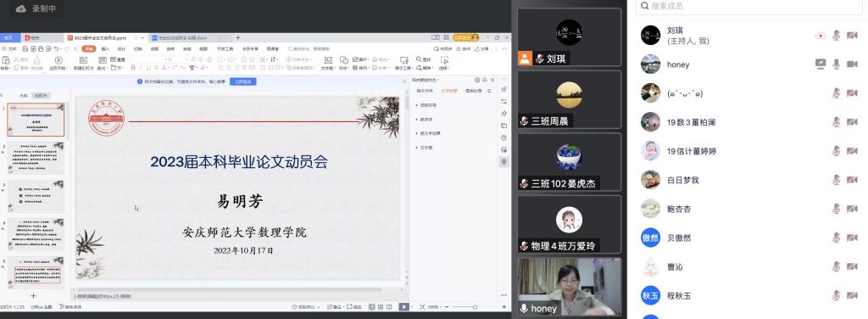Adjust the zoom slider in status bar
The image size is (868, 319).
[x=475, y=307]
